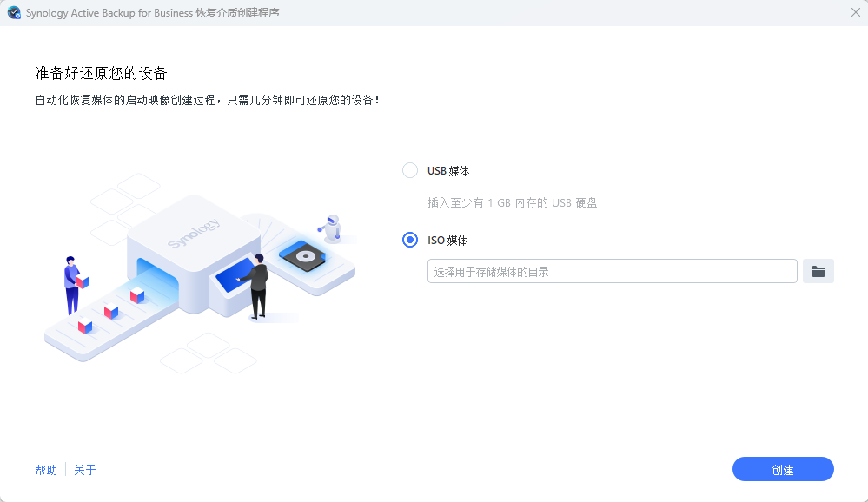Image resolution: width=868 pixels, height=502 pixels.
Task: Open the 关于 link
Action: point(85,470)
